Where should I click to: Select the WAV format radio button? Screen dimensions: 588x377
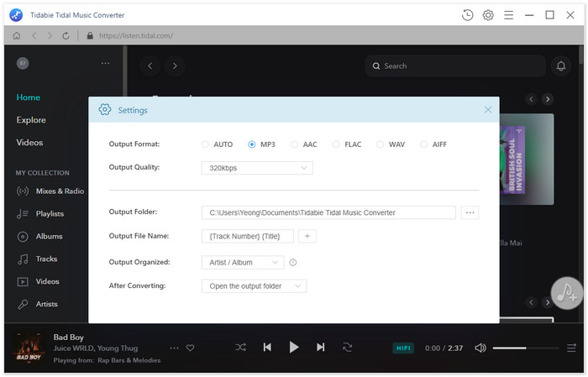click(381, 144)
